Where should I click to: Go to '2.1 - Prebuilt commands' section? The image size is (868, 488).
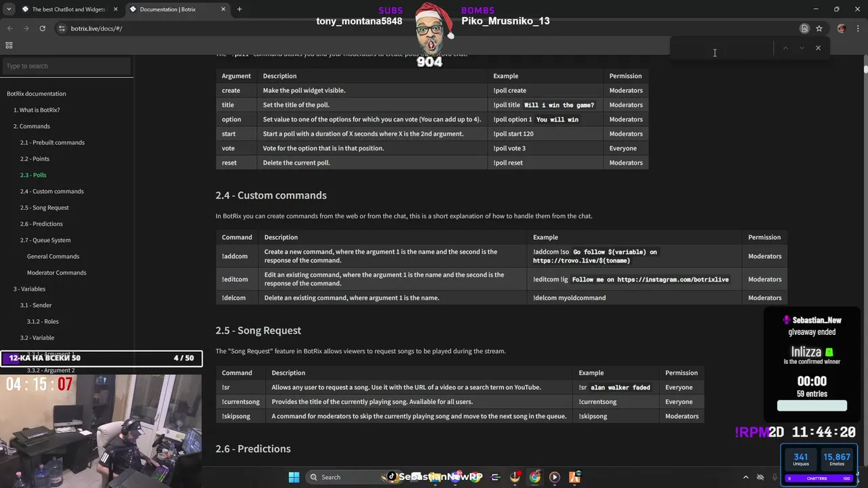click(x=52, y=142)
